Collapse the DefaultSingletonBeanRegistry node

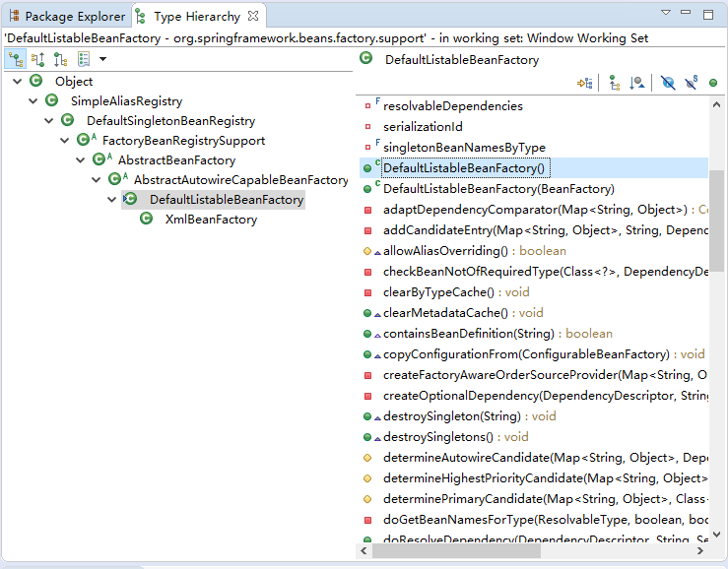click(x=49, y=121)
